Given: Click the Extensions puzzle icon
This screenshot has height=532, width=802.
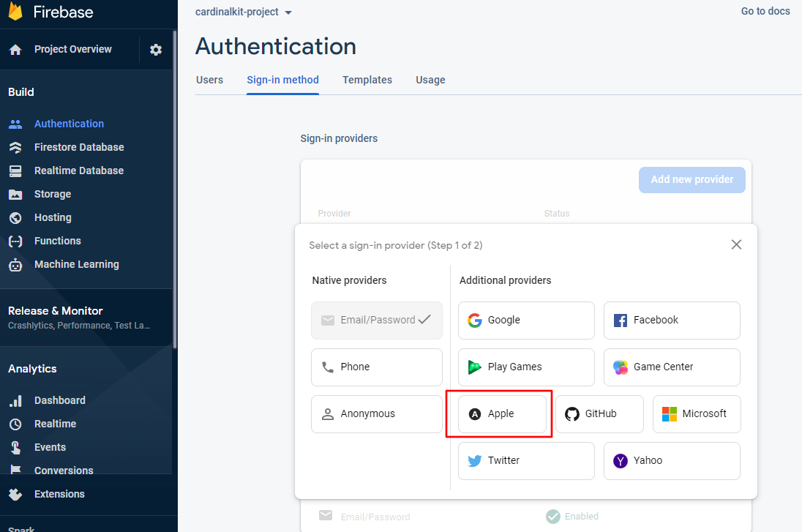Looking at the screenshot, I should pos(15,494).
